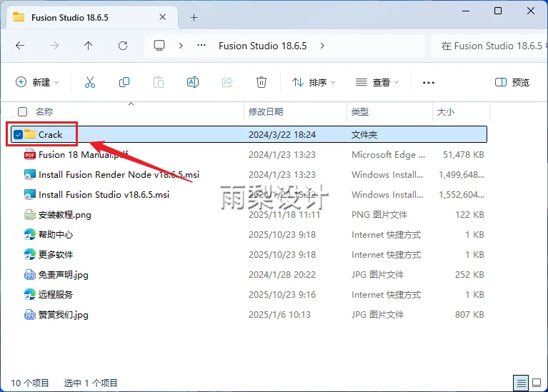Select file Fusion 18 Manual.pdf
Screen dimensions: 548x392
coord(83,154)
